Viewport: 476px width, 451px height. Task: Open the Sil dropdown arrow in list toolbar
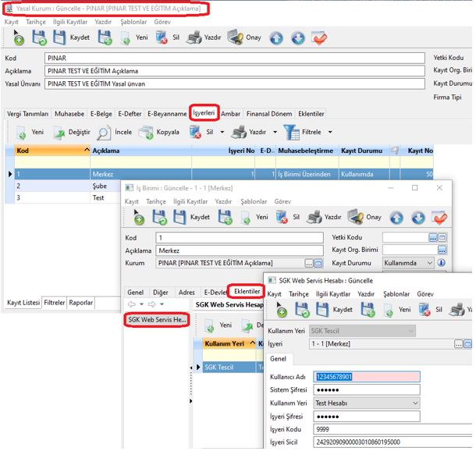(x=224, y=133)
